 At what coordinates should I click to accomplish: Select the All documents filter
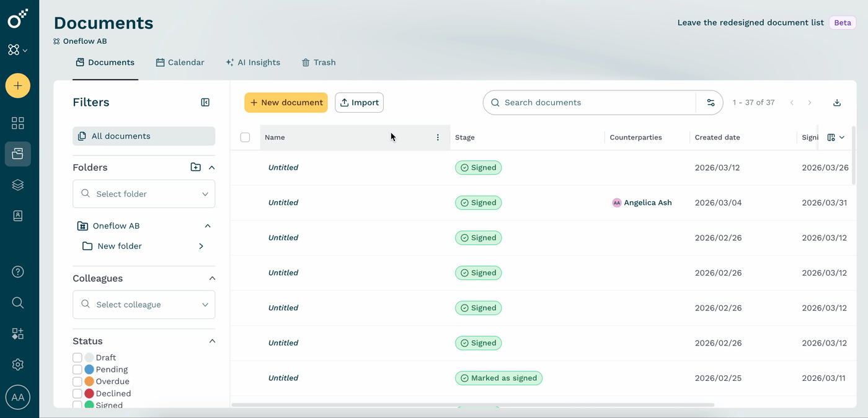point(144,136)
